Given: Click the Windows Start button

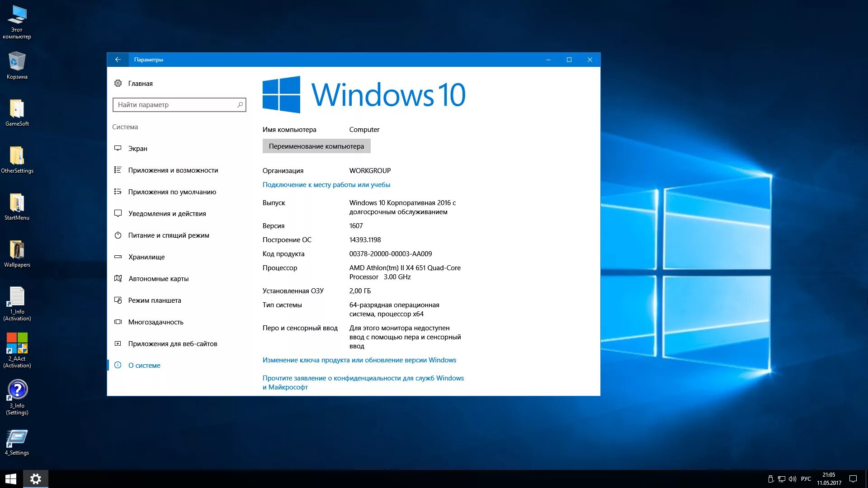Looking at the screenshot, I should (x=11, y=479).
